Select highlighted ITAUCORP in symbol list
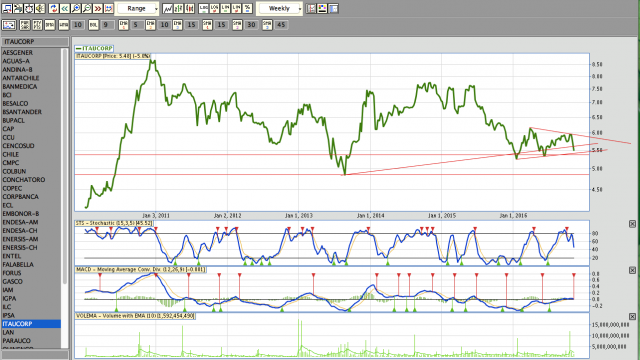The height and width of the screenshot is (360, 640). [31, 324]
